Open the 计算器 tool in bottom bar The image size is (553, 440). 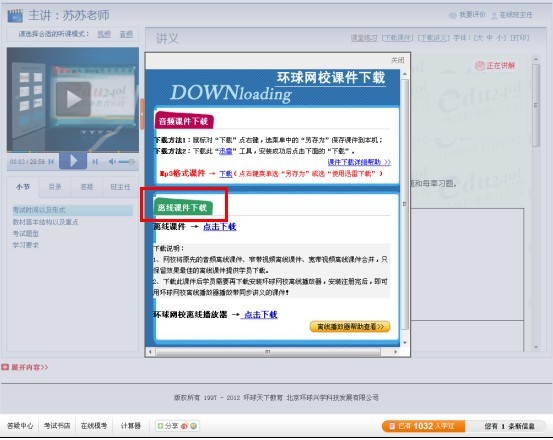point(131,426)
